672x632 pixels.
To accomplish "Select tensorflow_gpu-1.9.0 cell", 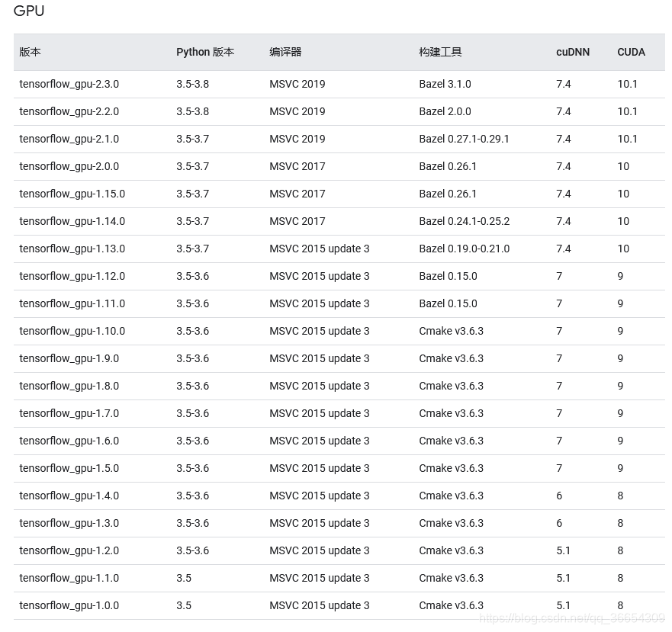I will (x=69, y=358).
